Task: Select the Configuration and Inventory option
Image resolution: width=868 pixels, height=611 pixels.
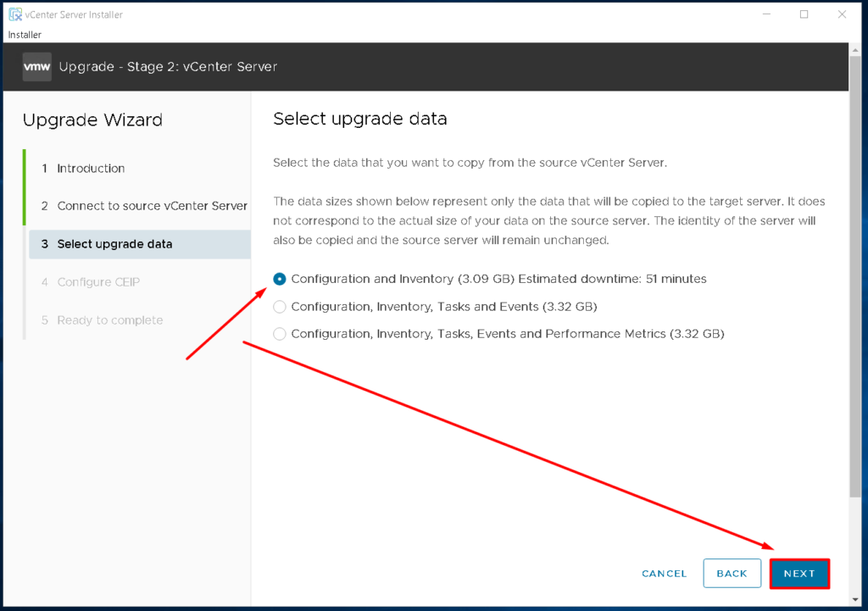Action: [280, 279]
